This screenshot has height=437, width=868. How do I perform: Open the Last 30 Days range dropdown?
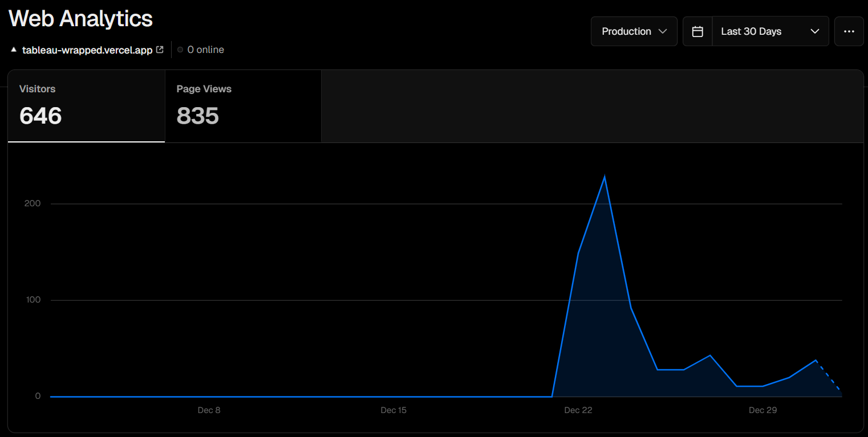click(770, 31)
